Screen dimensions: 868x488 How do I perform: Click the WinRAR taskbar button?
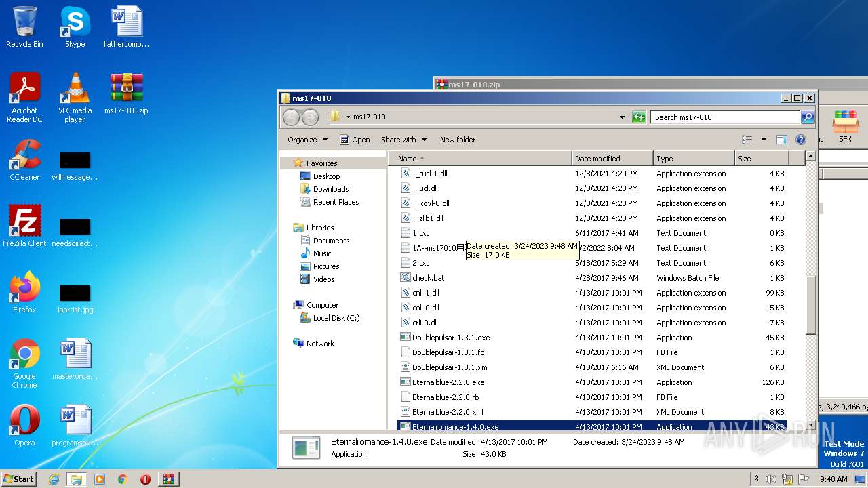[168, 479]
